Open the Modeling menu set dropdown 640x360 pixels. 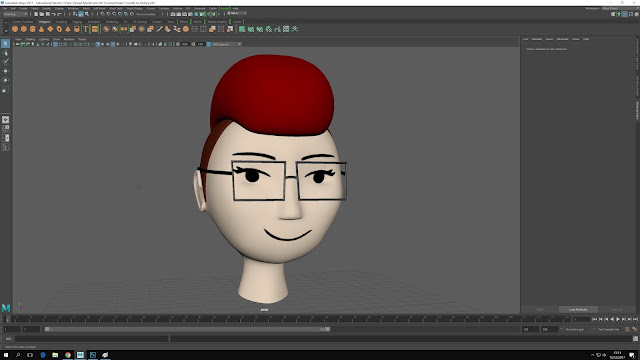[x=15, y=14]
